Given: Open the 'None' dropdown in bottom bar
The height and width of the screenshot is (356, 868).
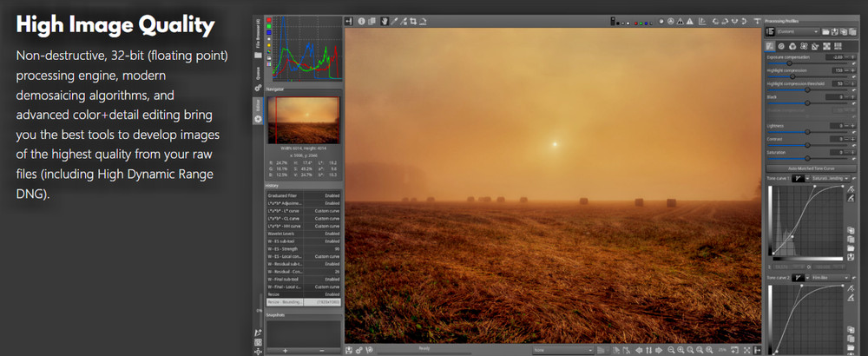Looking at the screenshot, I should 563,350.
